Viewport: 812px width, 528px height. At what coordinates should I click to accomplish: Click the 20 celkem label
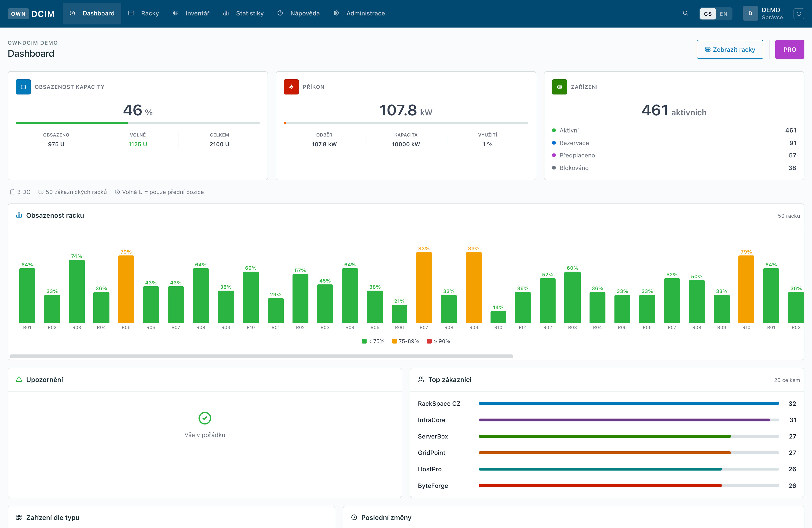tap(787, 380)
